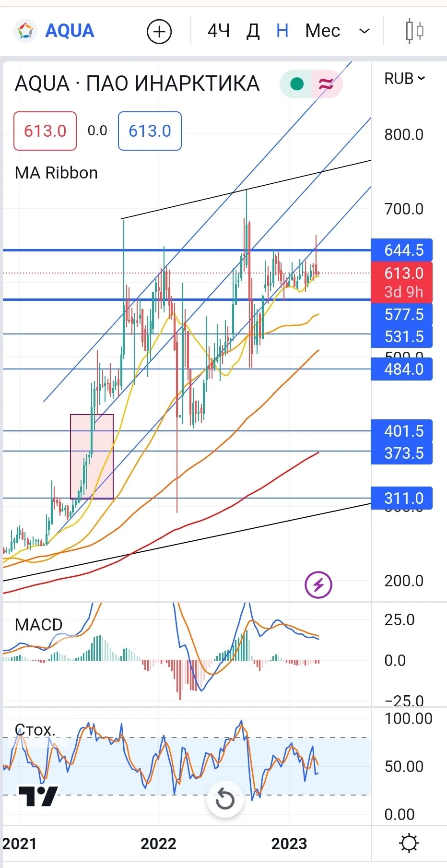Open chart settings gear icon

pos(409,843)
